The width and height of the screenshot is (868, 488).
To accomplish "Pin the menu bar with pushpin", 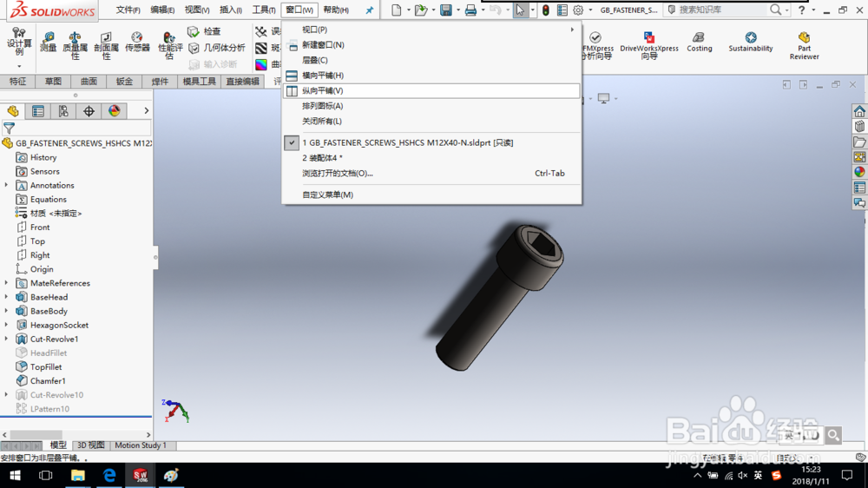I will 369,10.
